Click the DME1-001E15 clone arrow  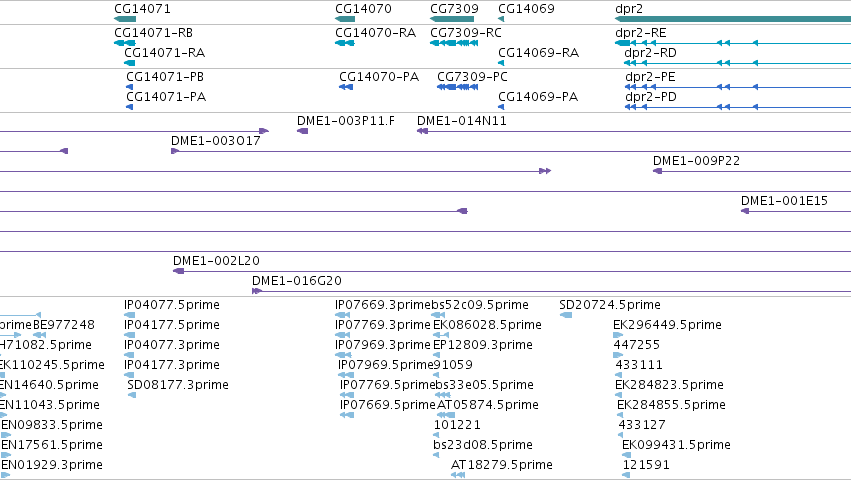click(745, 211)
